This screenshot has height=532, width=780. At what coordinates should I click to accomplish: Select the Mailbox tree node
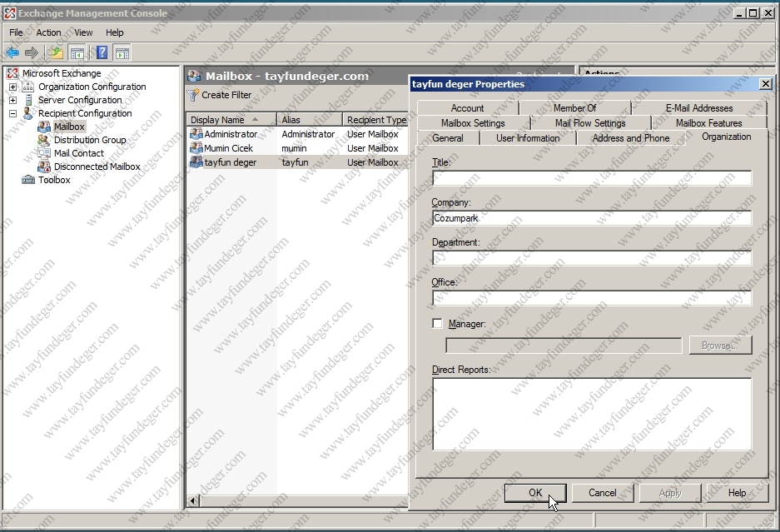click(x=70, y=127)
